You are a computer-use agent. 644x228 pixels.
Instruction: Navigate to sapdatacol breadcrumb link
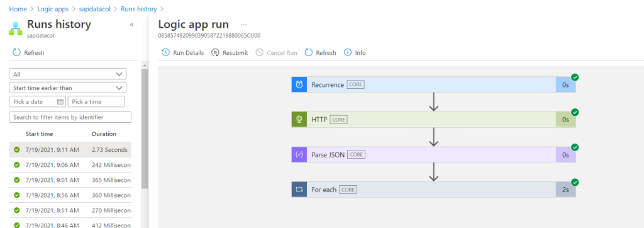coord(95,9)
